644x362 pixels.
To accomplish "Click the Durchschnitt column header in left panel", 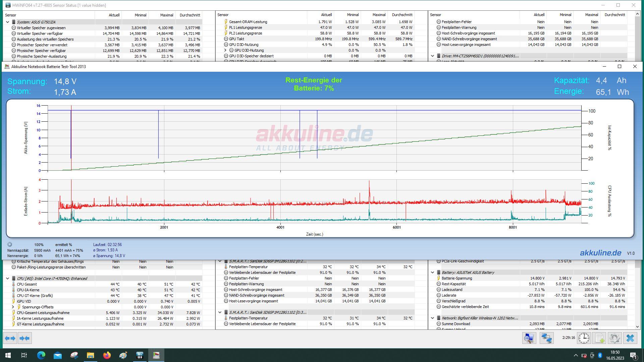I will click(190, 15).
